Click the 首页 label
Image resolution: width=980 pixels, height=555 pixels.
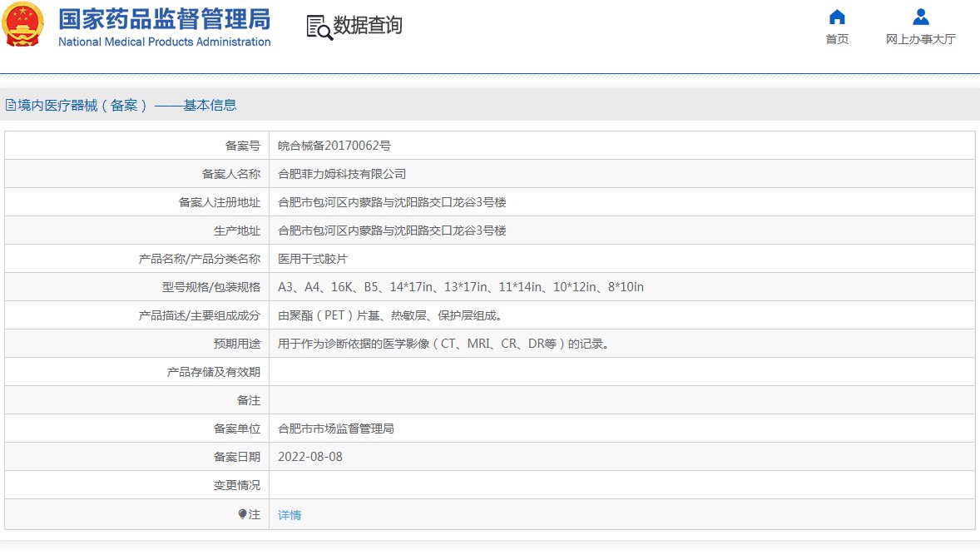(x=837, y=39)
